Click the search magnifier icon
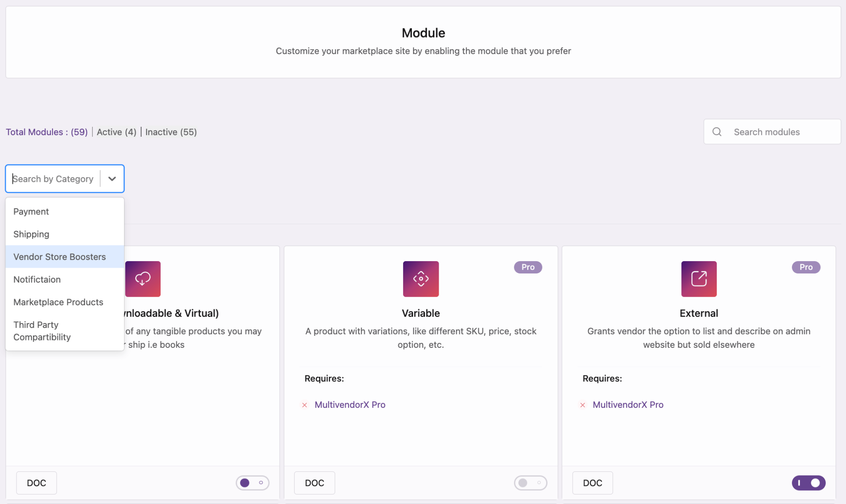 pos(717,132)
